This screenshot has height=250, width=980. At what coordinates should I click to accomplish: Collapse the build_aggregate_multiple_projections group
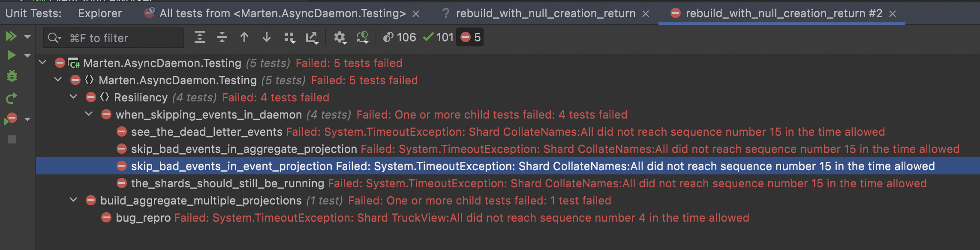[73, 200]
